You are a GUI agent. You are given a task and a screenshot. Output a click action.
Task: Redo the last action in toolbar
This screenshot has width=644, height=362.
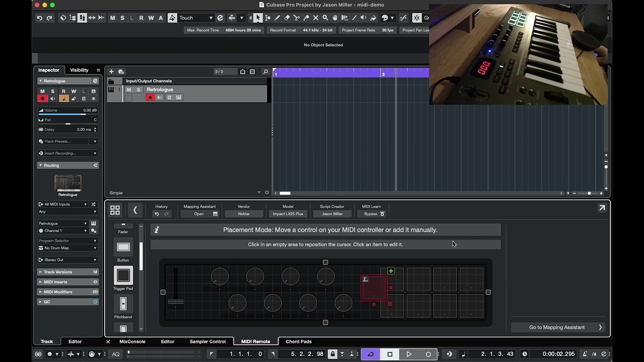pyautogui.click(x=49, y=18)
